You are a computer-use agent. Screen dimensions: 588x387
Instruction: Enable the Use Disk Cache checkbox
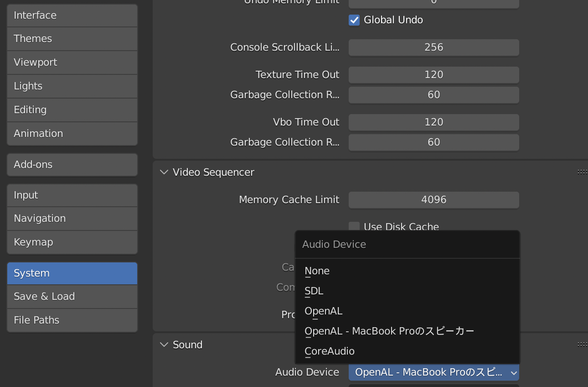tap(354, 227)
